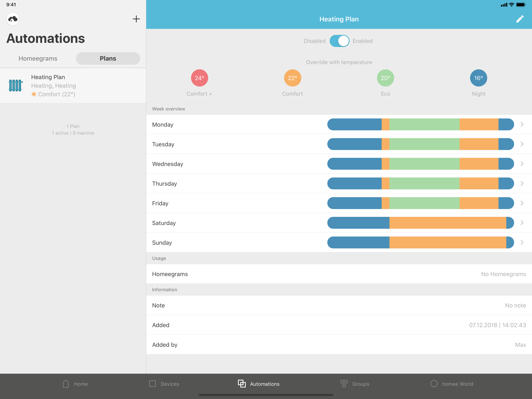Select Comfort + 24° override
This screenshot has height=399, width=532.
point(199,78)
